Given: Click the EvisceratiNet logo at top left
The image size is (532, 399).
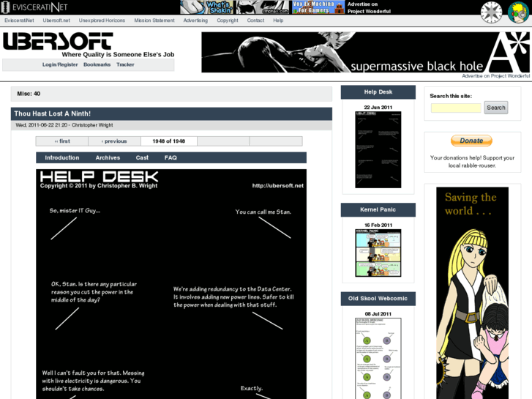Looking at the screenshot, I should click(34, 7).
